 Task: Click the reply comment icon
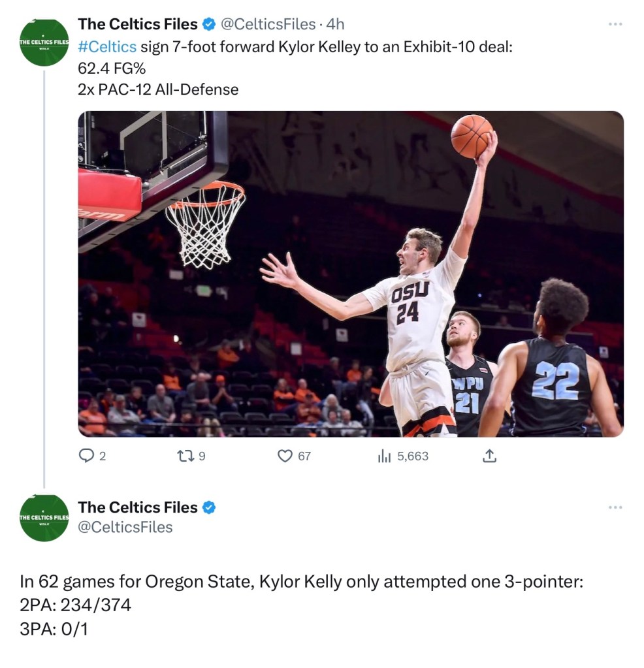click(86, 456)
